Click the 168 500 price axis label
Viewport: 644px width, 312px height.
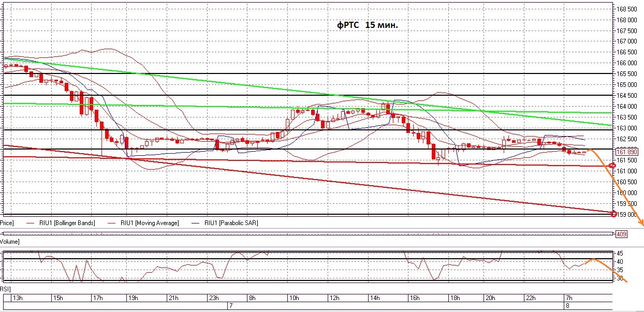click(627, 9)
